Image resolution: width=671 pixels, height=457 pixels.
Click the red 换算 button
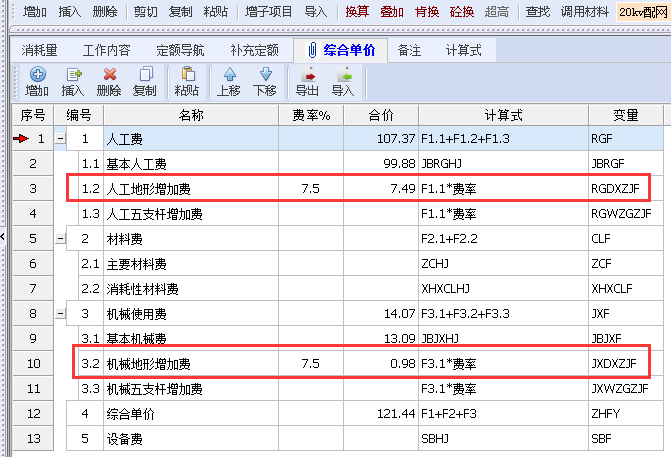point(357,12)
